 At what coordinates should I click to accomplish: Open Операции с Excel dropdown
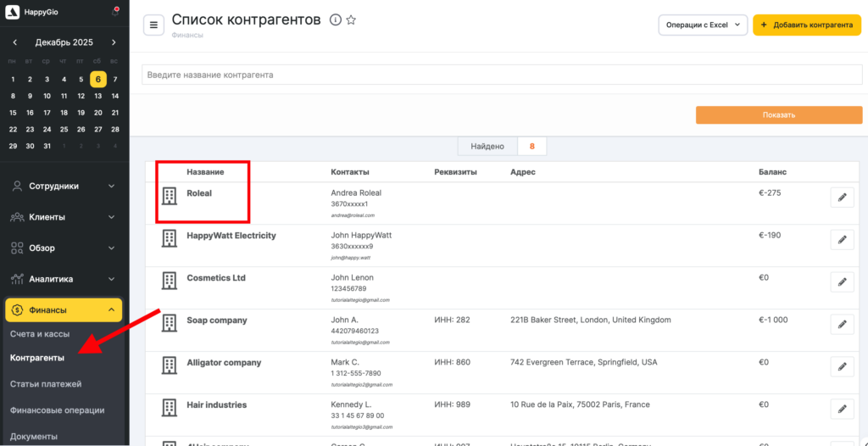click(x=703, y=25)
